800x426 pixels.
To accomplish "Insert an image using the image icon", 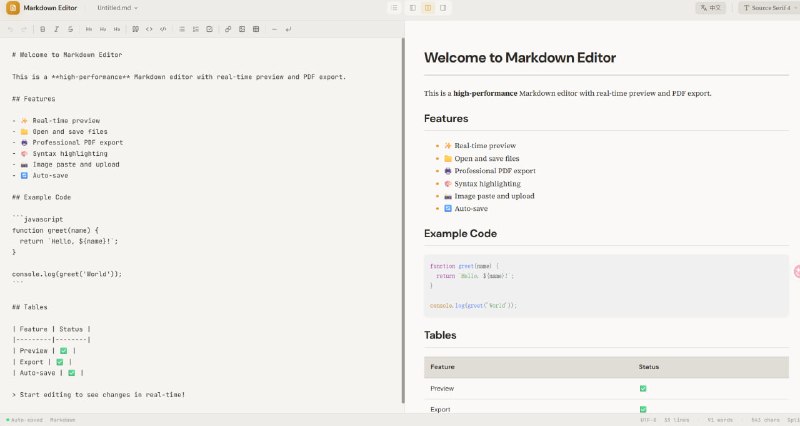I will [242, 29].
